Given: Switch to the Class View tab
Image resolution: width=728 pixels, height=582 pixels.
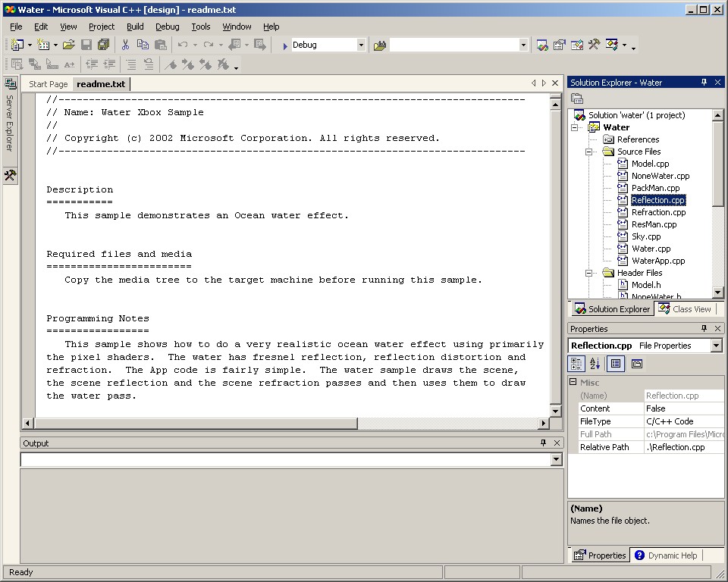Looking at the screenshot, I should point(685,309).
